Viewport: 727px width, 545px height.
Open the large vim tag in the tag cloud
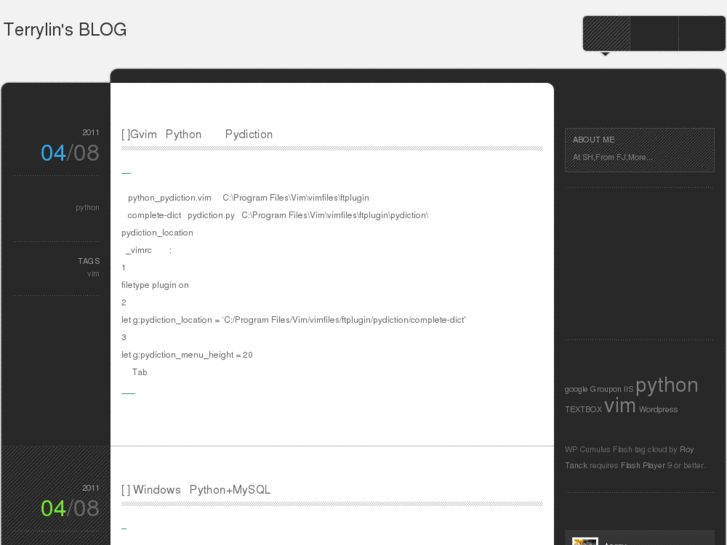[620, 405]
